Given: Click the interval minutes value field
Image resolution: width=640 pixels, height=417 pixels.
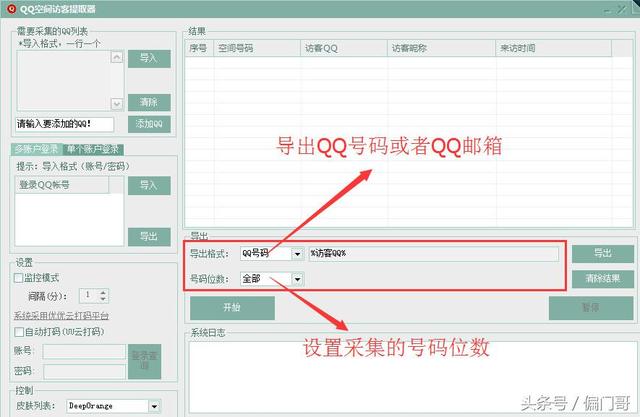Looking at the screenshot, I should 89,295.
